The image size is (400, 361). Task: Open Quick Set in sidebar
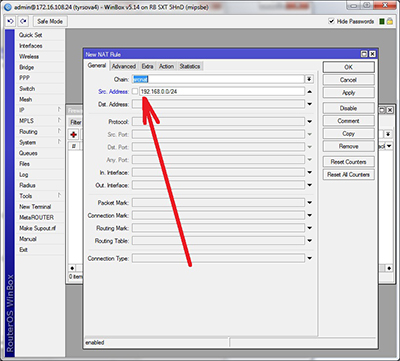[x=40, y=35]
